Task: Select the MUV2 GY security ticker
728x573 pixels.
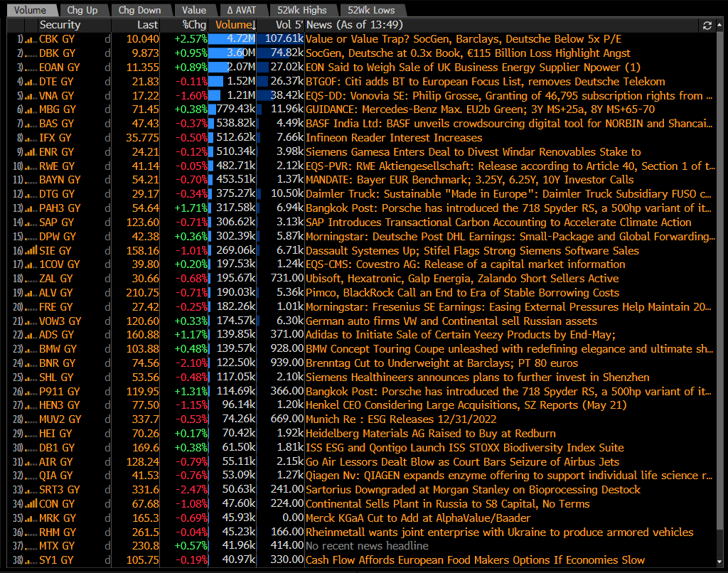Action: click(x=60, y=419)
